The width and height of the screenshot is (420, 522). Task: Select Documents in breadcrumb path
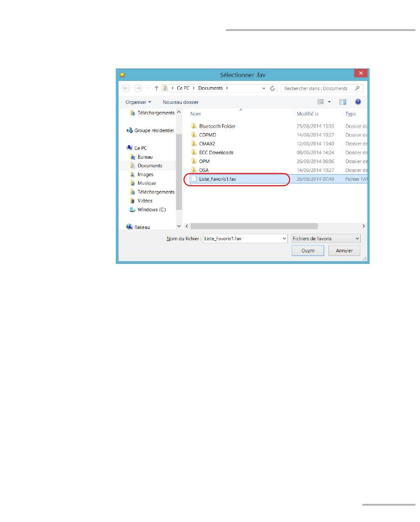[x=210, y=88]
